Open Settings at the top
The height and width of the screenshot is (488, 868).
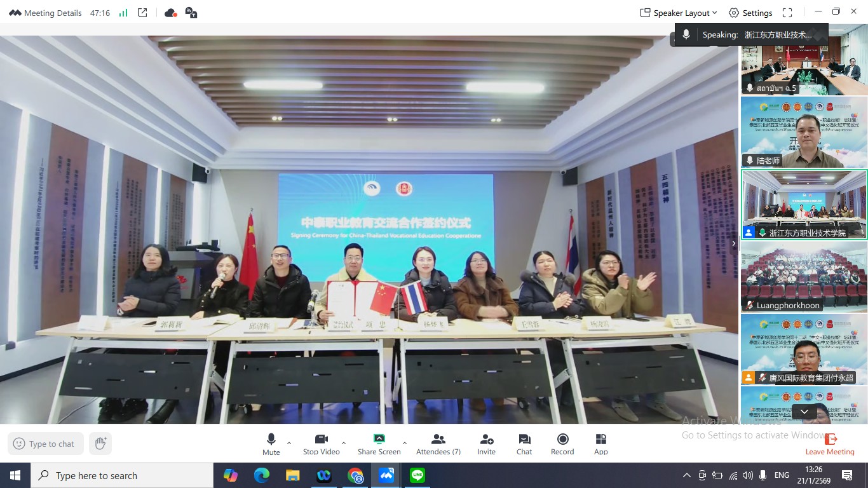(750, 13)
